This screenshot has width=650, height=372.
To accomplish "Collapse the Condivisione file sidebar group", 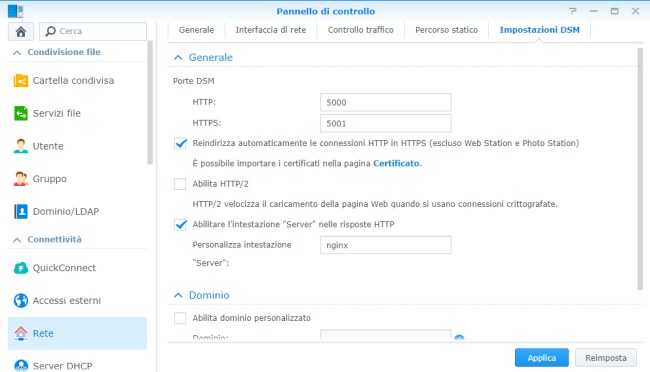I will (17, 52).
